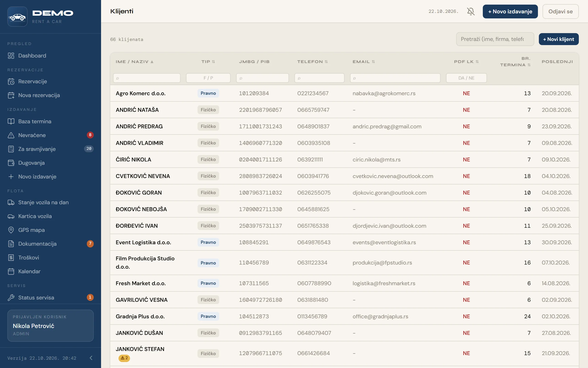Click the Telefon filter box
This screenshot has height=368, width=588.
[x=319, y=78]
